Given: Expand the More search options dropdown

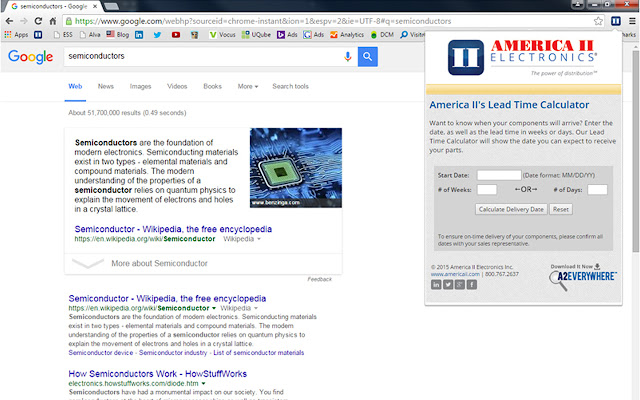Looking at the screenshot, I should (x=247, y=87).
